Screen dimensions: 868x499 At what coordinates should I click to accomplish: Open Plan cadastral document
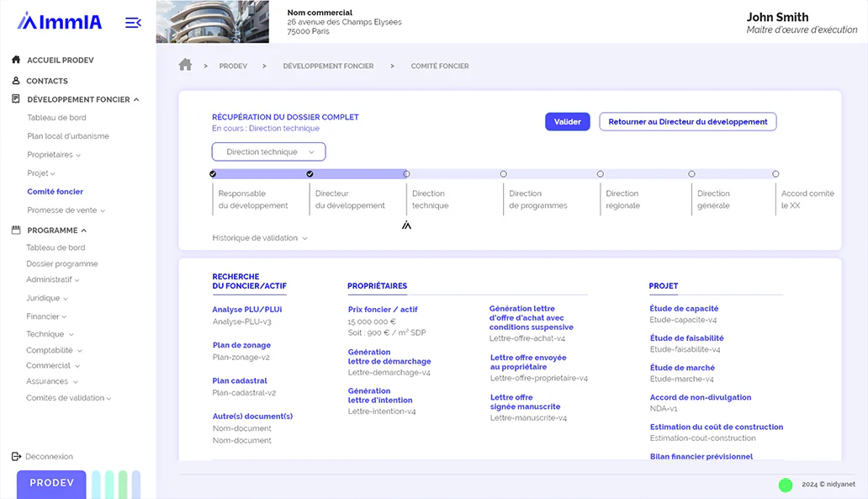pyautogui.click(x=240, y=380)
